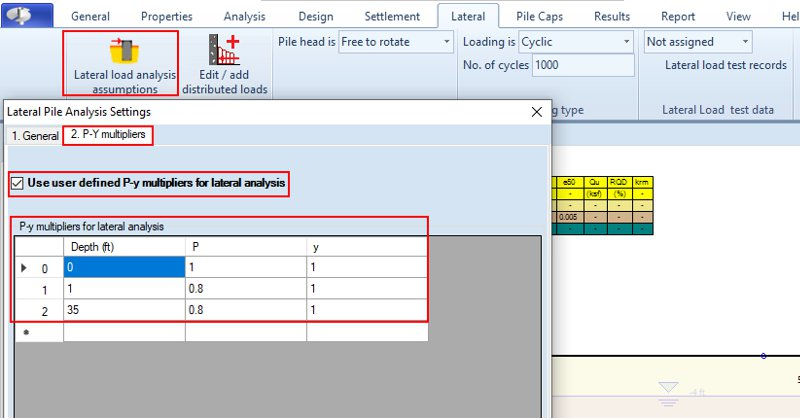This screenshot has width=800, height=420.
Task: Open Lateral load analysis assumptions
Action: (121, 63)
